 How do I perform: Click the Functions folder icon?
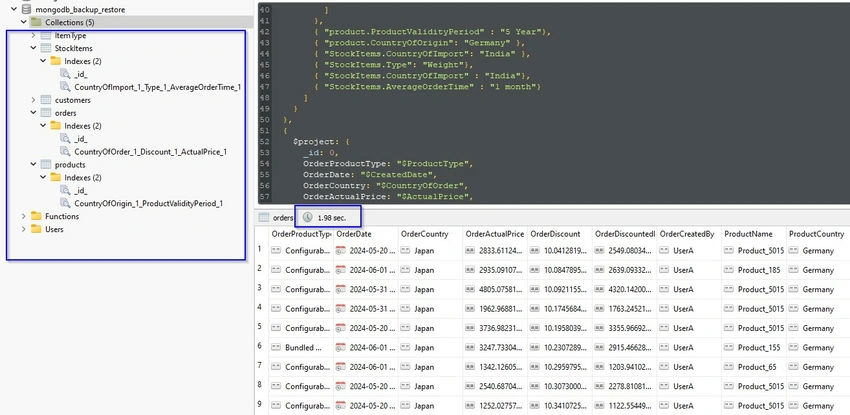pos(36,216)
